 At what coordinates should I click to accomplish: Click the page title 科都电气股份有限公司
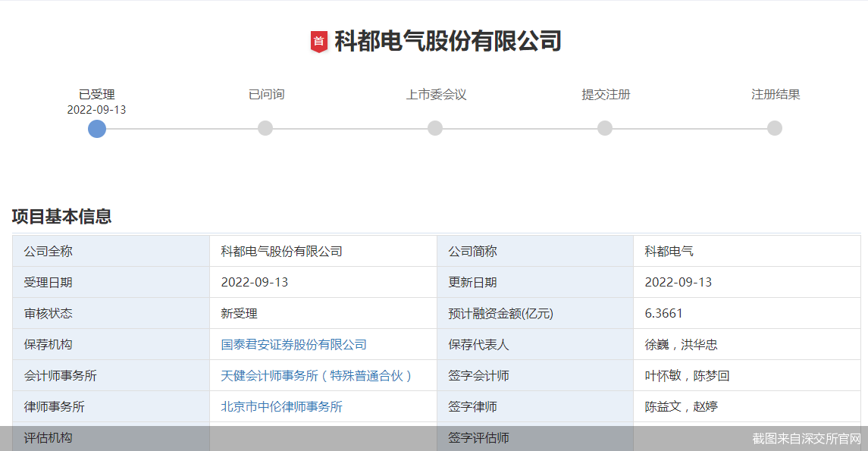coord(448,42)
